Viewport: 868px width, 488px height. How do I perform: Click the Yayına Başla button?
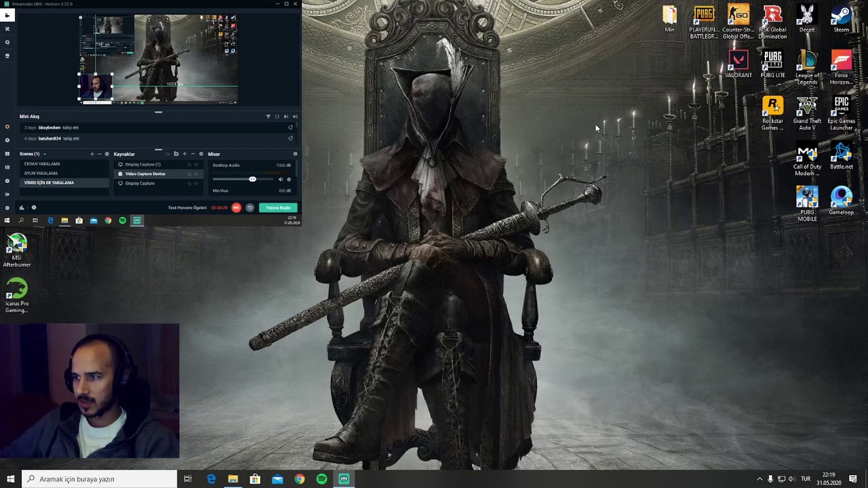point(278,208)
